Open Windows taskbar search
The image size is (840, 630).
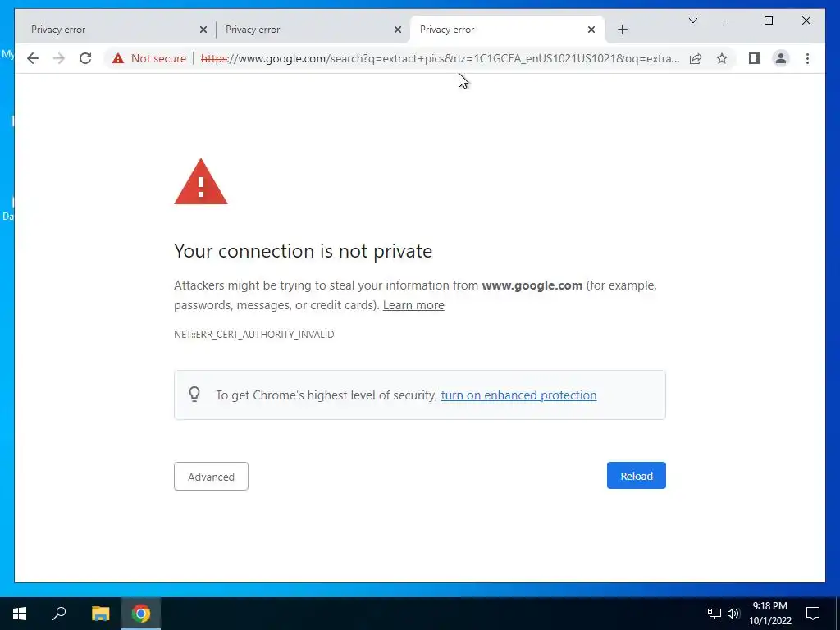click(x=59, y=614)
